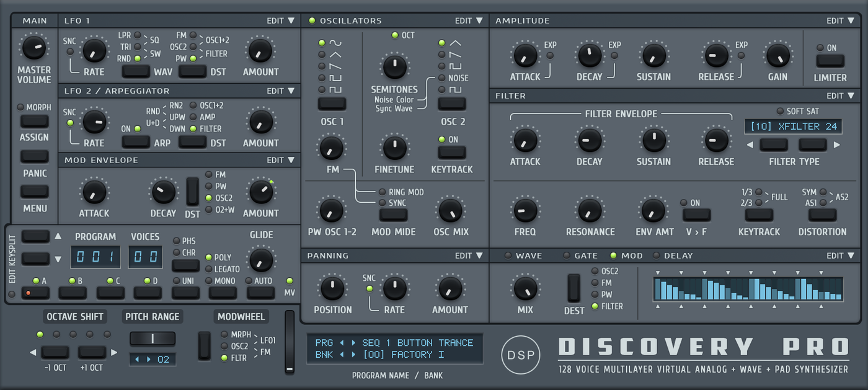Click right arrow of Filter Type
The height and width of the screenshot is (390, 868).
click(836, 145)
